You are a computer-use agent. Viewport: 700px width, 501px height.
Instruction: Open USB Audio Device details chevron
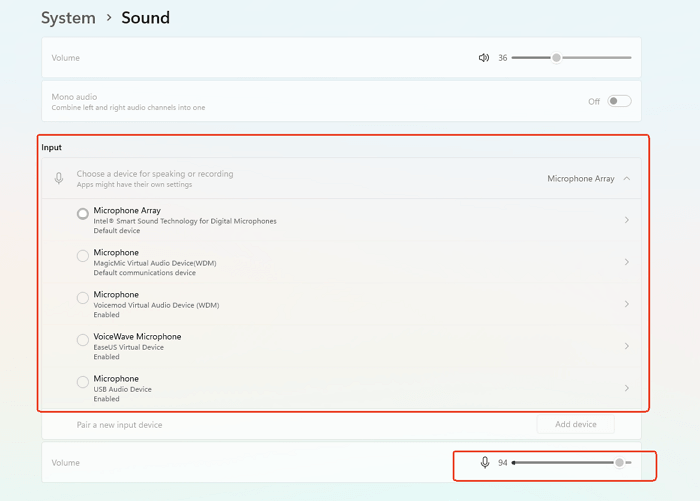click(626, 388)
